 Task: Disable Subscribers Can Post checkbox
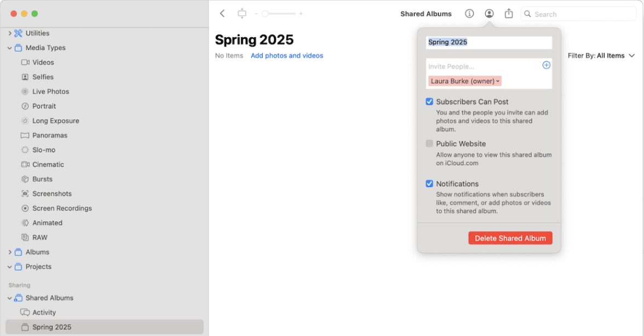point(429,102)
